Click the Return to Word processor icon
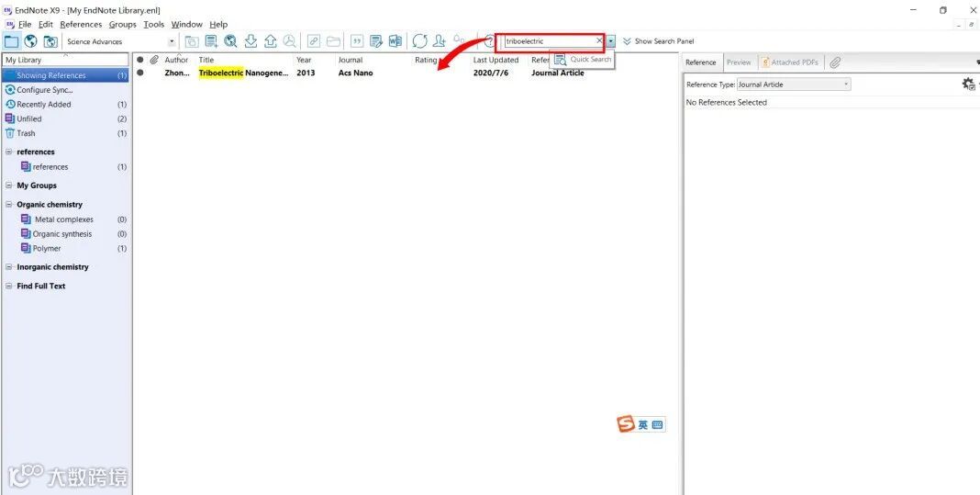Image resolution: width=980 pixels, height=495 pixels. click(x=395, y=41)
